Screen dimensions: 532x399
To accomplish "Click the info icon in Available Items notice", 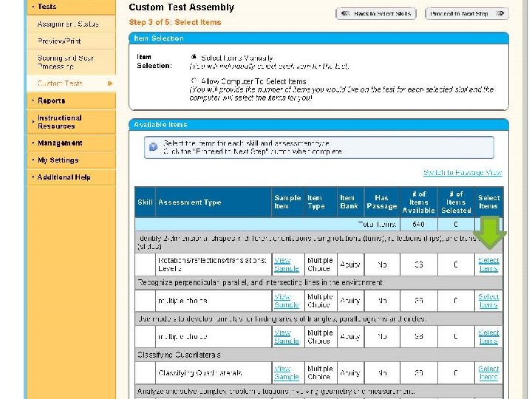I will [x=154, y=147].
